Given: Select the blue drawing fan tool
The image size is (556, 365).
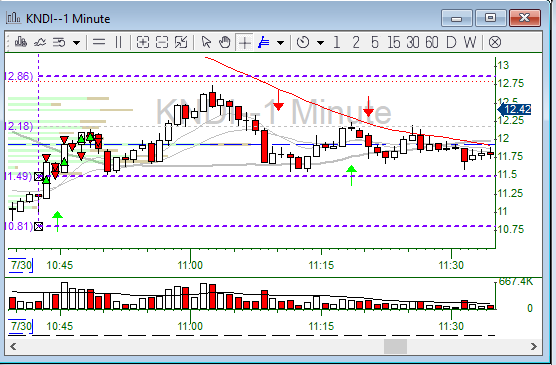Looking at the screenshot, I should click(x=264, y=43).
